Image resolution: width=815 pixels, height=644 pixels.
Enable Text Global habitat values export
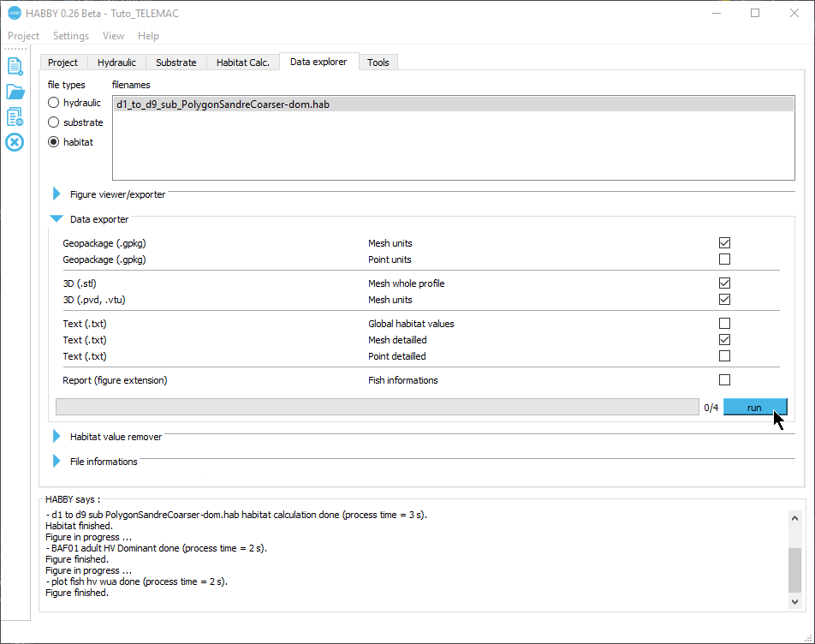coord(725,324)
